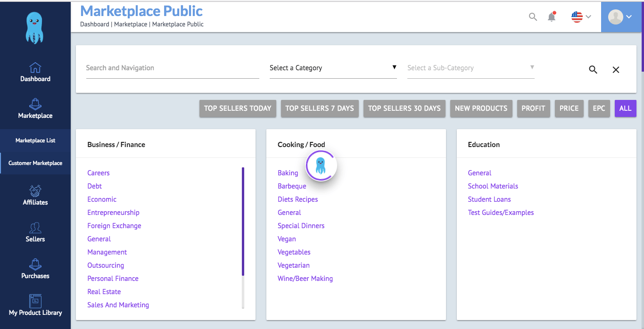Click Dashboard in the breadcrumb

94,24
